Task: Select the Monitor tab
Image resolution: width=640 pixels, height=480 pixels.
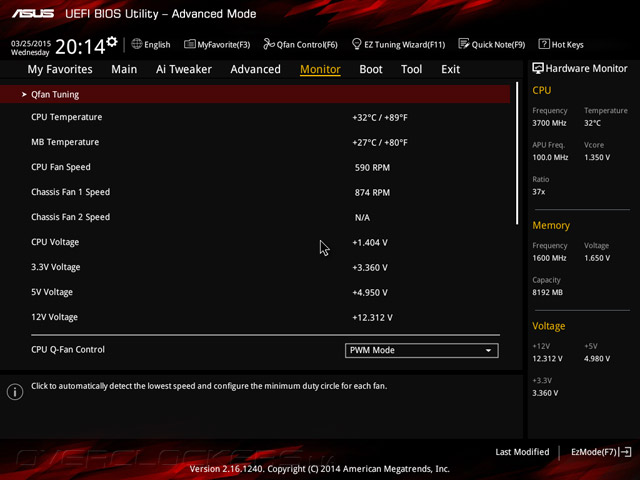Action: pos(320,69)
